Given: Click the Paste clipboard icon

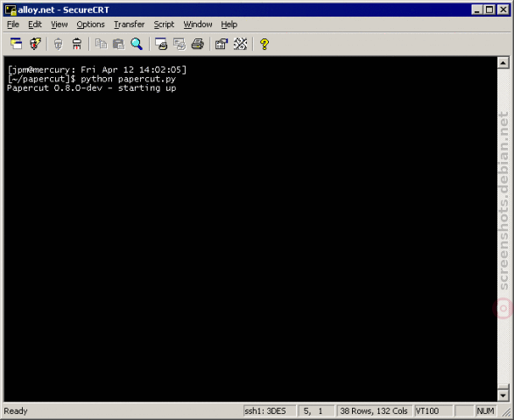Looking at the screenshot, I should (119, 44).
